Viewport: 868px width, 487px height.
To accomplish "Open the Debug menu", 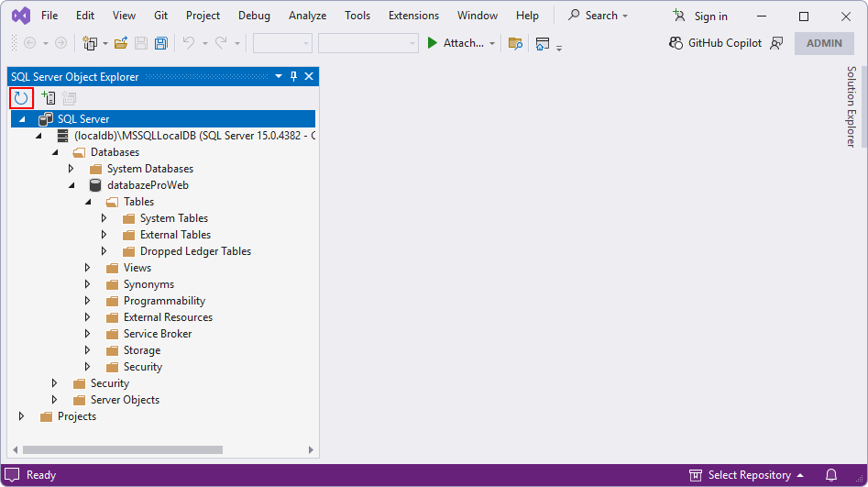I will point(254,16).
